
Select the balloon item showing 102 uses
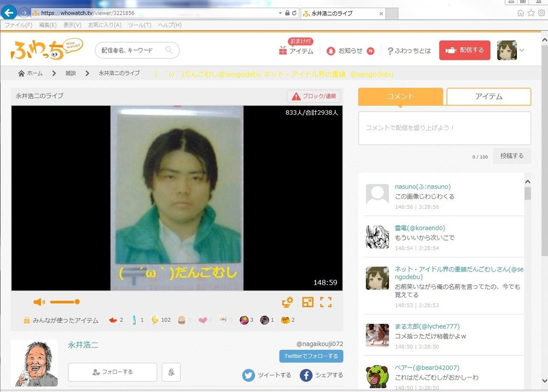155,320
